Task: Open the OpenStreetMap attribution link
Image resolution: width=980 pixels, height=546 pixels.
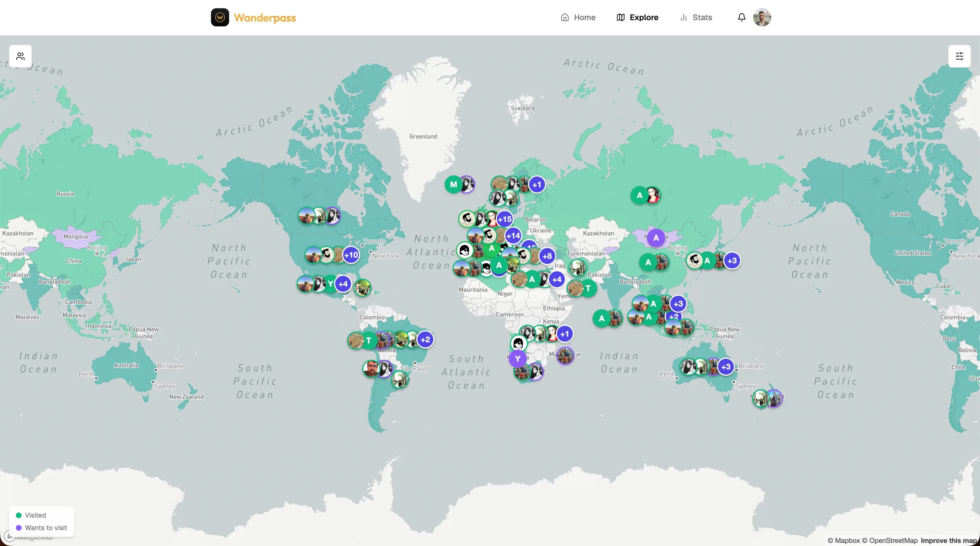Action: pos(890,540)
